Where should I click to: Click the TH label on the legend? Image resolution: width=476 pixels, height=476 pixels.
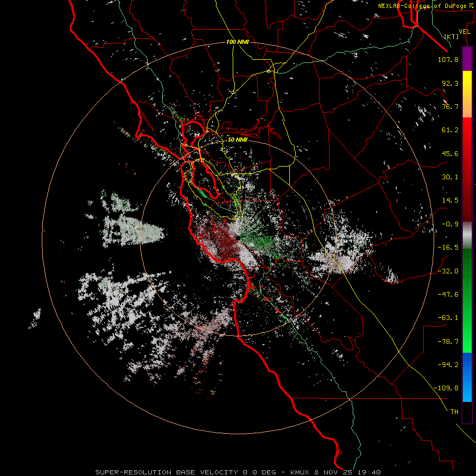454,412
